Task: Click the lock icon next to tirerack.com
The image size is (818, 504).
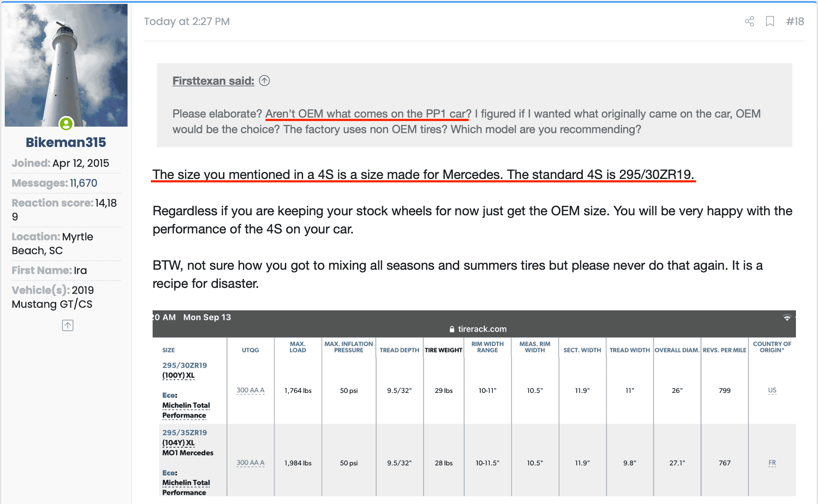Action: tap(452, 329)
